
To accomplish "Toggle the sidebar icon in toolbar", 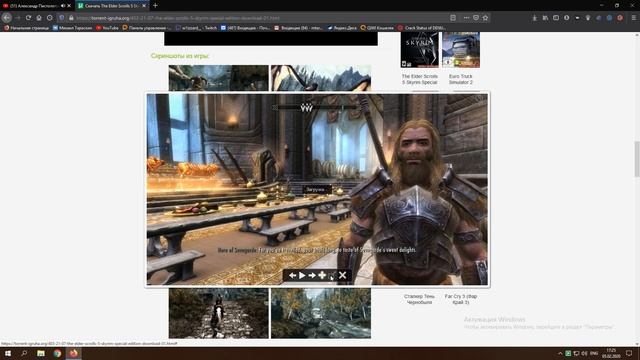I will click(x=556, y=18).
